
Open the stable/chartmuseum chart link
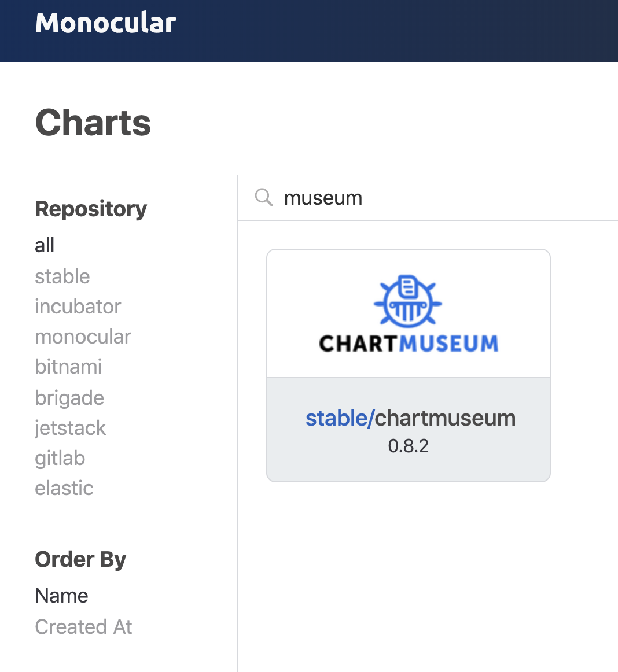coord(410,418)
